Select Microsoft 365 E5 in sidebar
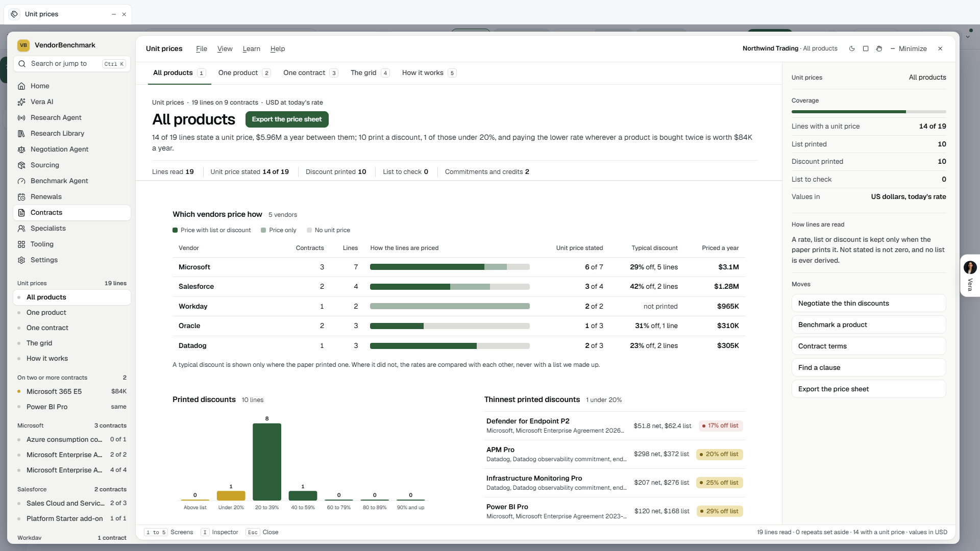 [72, 392]
